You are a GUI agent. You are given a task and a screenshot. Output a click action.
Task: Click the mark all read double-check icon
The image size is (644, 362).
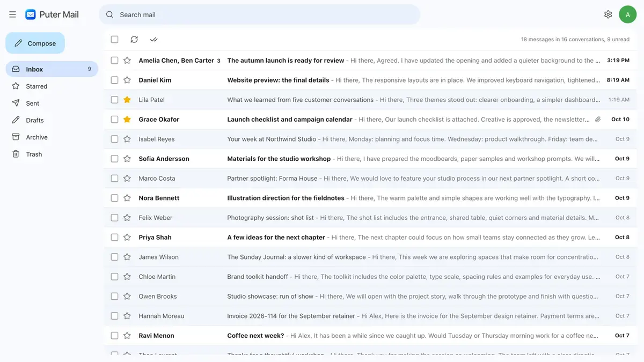[x=154, y=39]
